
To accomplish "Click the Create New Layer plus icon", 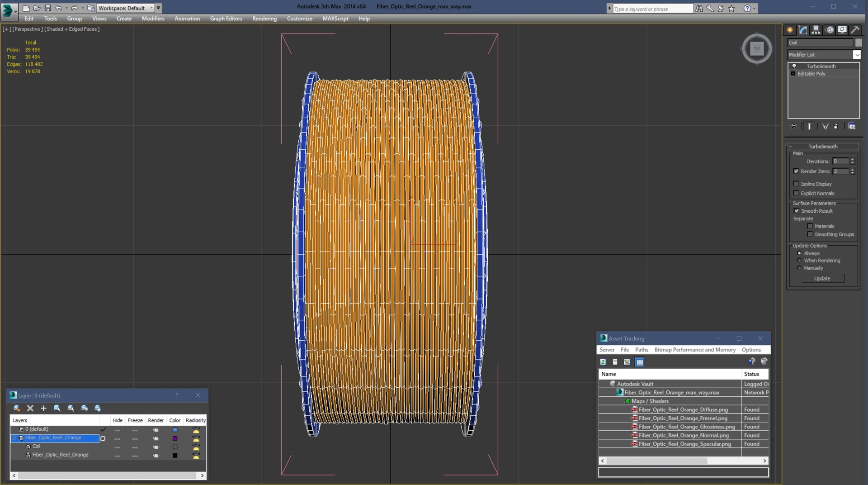I will click(43, 408).
